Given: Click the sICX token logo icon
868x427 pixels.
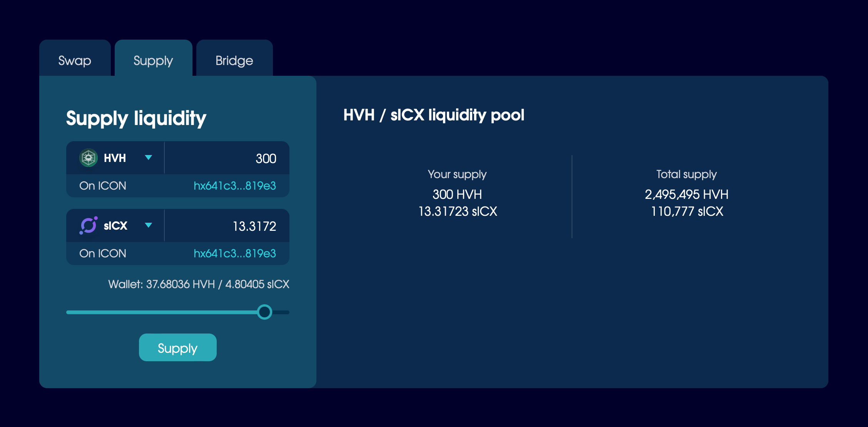Looking at the screenshot, I should tap(89, 225).
